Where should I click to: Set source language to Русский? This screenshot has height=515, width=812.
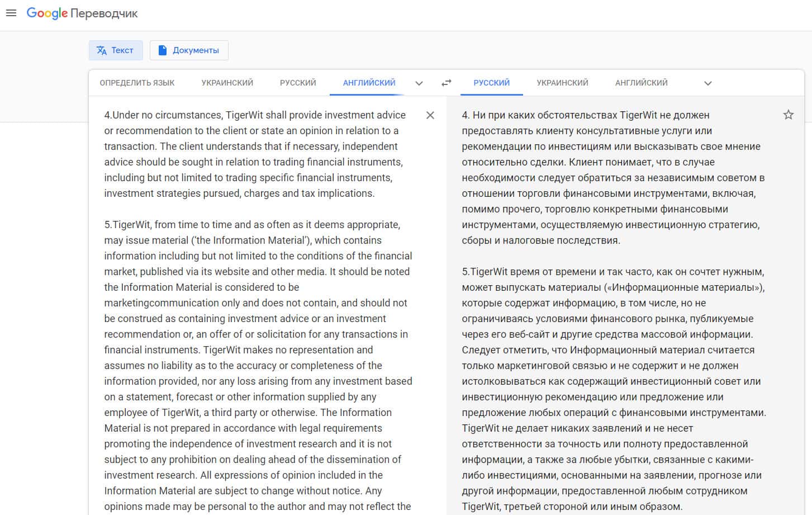pyautogui.click(x=298, y=83)
